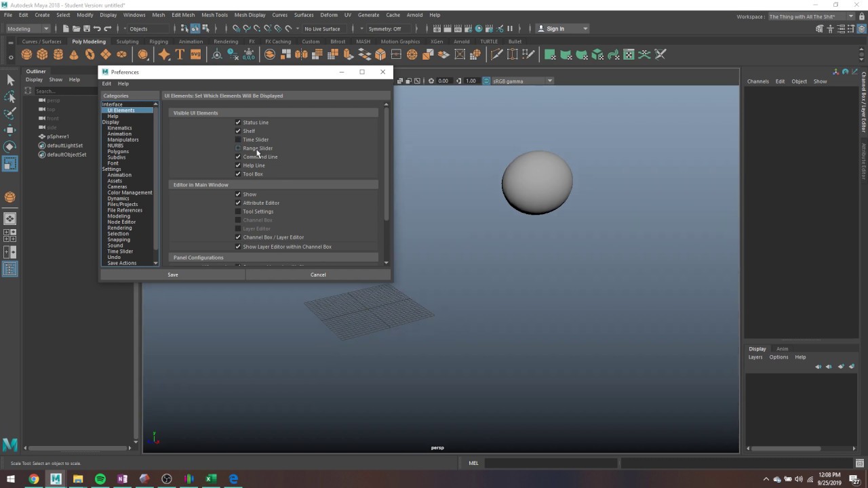Viewport: 868px width, 488px height.
Task: Click the viewport gamma value field 1.00
Action: (x=471, y=81)
